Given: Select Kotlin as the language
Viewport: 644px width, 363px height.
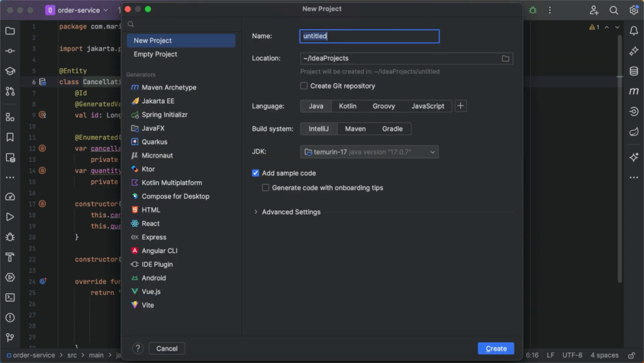Looking at the screenshot, I should tap(348, 106).
